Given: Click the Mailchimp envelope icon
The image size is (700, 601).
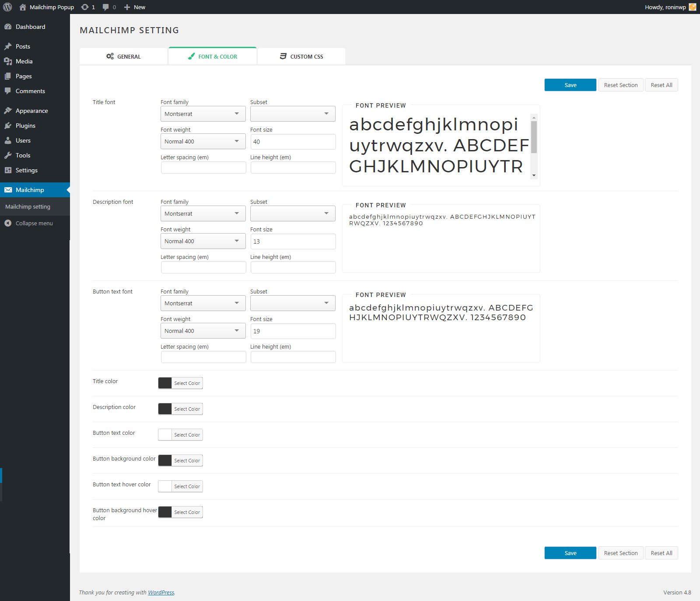Looking at the screenshot, I should tap(8, 190).
